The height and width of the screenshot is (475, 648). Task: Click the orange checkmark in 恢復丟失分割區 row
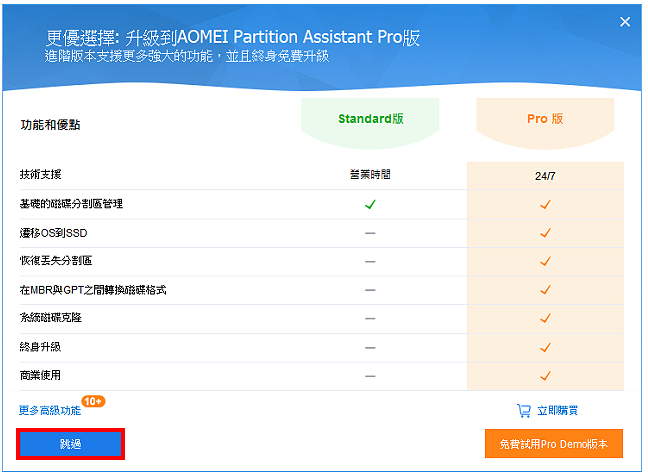545,261
